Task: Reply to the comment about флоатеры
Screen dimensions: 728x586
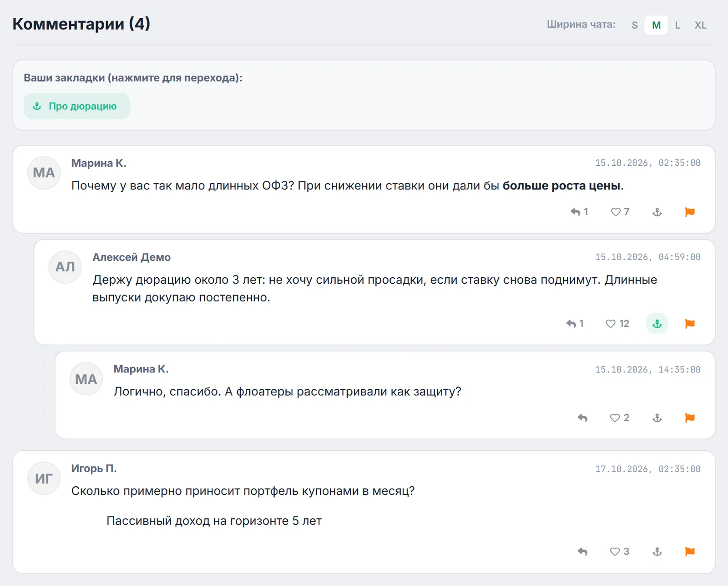Action: [x=582, y=418]
